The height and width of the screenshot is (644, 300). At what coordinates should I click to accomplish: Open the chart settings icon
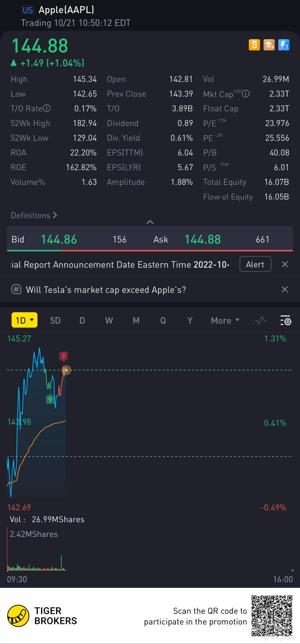286,320
